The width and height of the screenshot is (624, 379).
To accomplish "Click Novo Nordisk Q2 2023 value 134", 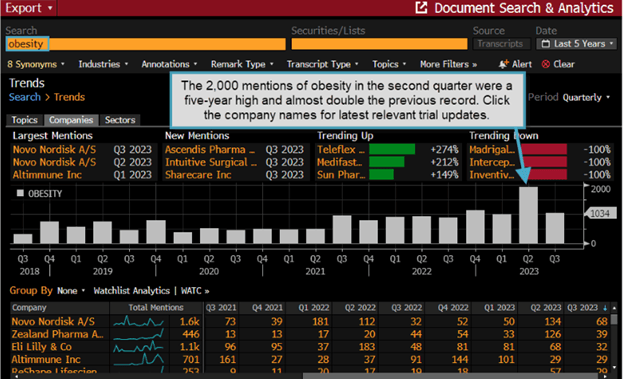I will point(553,322).
